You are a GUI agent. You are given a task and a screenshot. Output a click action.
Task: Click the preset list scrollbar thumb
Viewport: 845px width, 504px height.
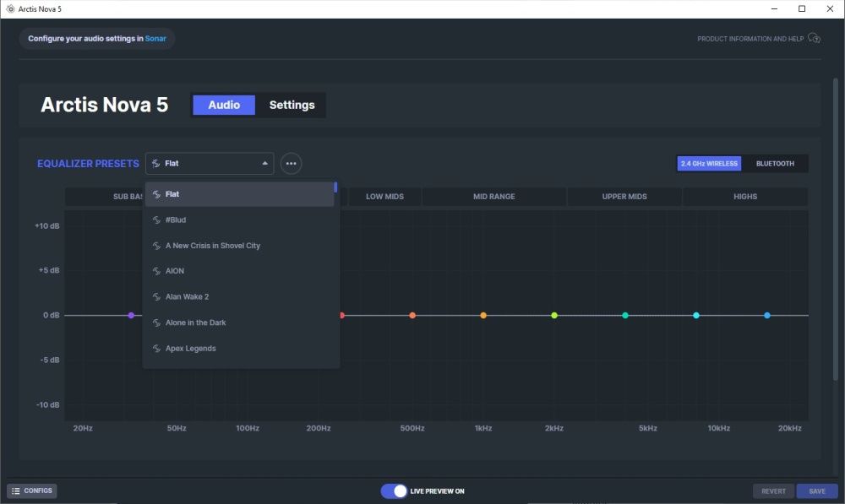coord(335,187)
